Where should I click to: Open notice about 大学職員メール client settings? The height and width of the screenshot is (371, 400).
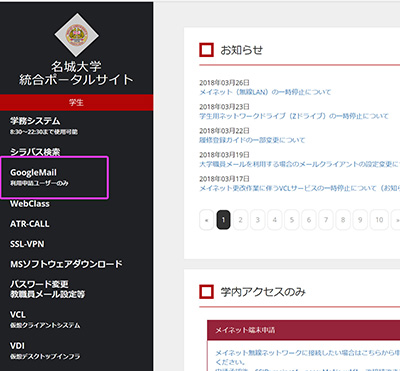pyautogui.click(x=300, y=164)
